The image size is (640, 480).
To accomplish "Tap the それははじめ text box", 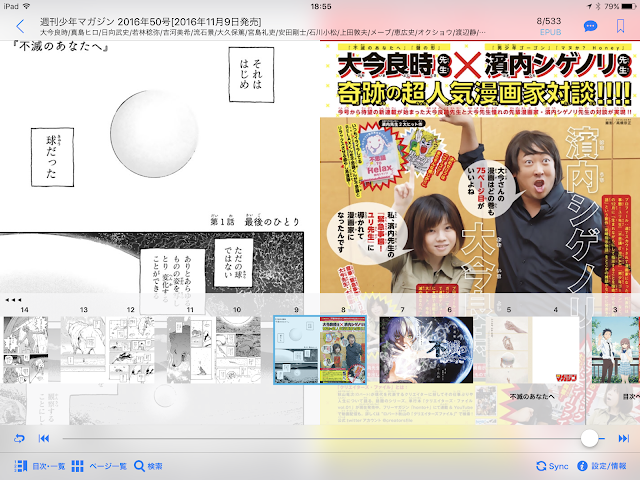I will click(x=251, y=74).
